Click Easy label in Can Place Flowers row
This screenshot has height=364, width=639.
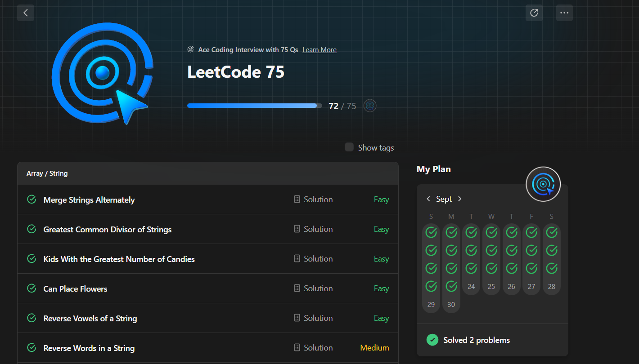382,289
